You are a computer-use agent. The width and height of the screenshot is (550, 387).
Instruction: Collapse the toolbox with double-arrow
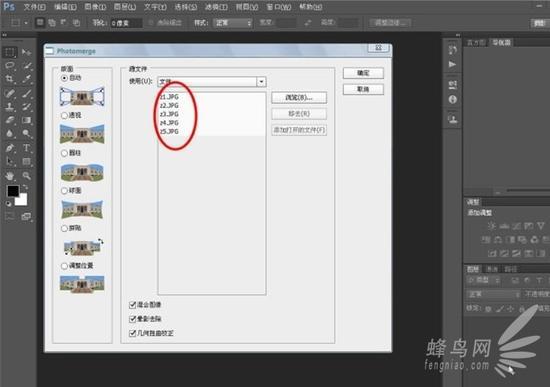[x=5, y=35]
